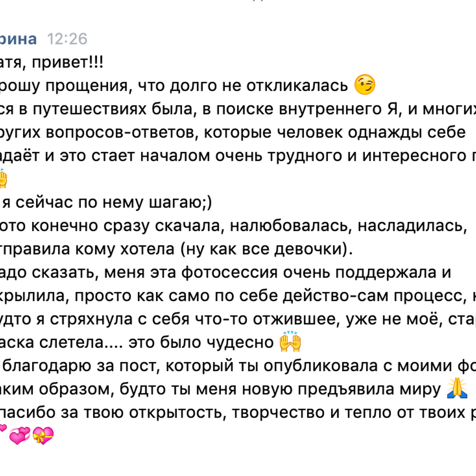
Task: Click the line containing "вопросов-ответов"
Action: pos(123,132)
